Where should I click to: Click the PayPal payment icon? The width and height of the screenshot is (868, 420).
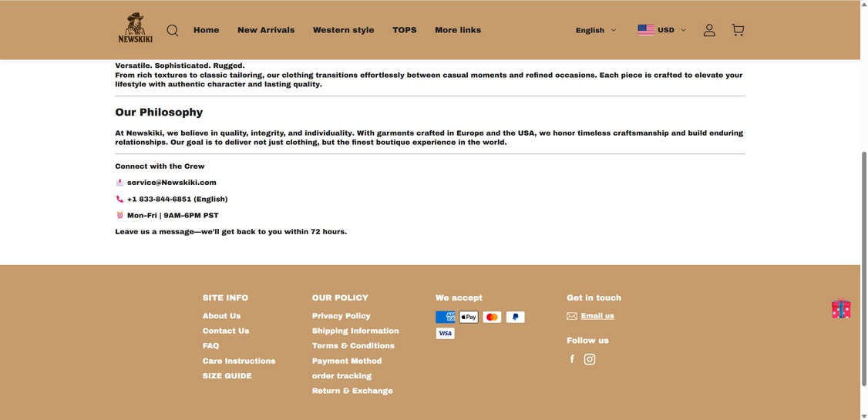click(515, 317)
